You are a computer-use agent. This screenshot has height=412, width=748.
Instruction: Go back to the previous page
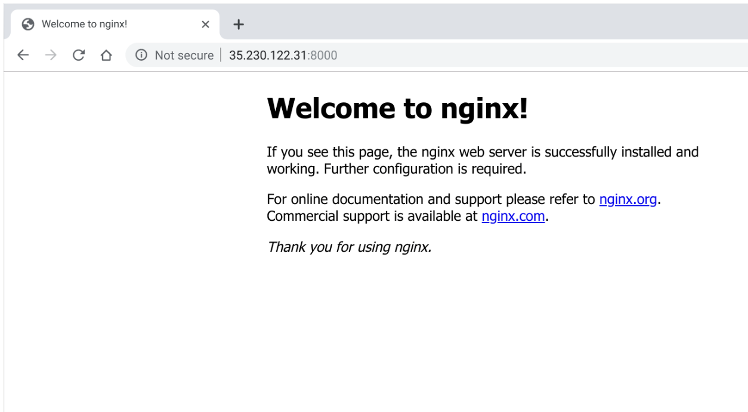coord(23,55)
